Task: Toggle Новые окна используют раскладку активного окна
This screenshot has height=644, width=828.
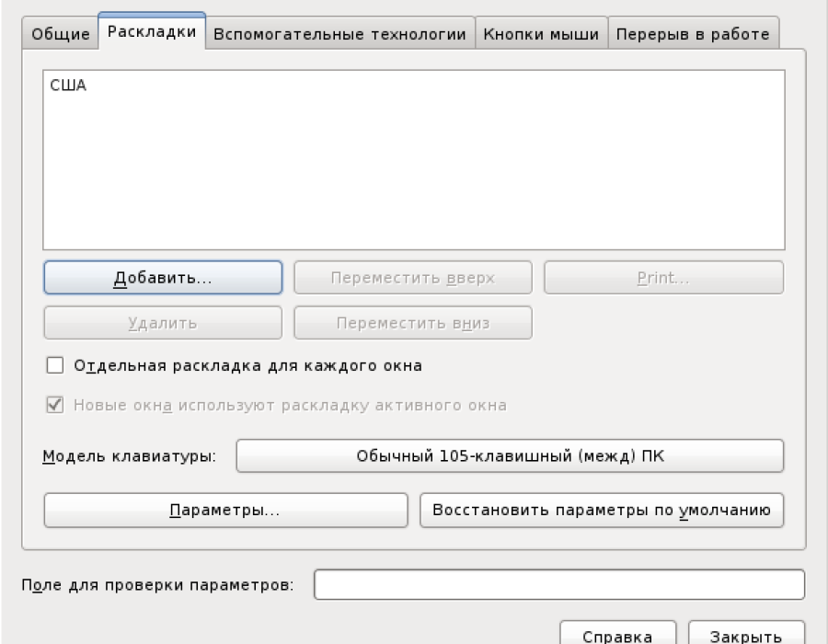Action: [55, 405]
